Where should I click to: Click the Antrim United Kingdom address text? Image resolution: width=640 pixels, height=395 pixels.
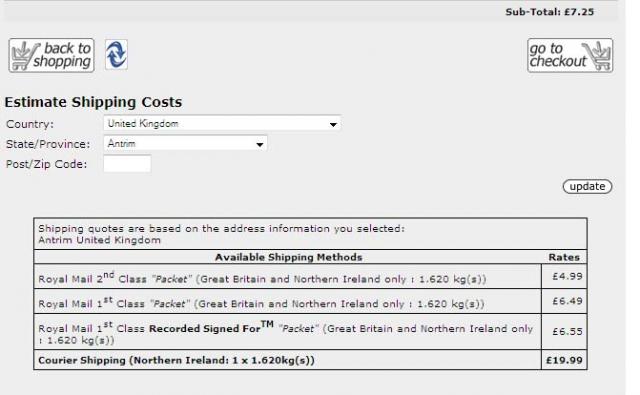99,240
